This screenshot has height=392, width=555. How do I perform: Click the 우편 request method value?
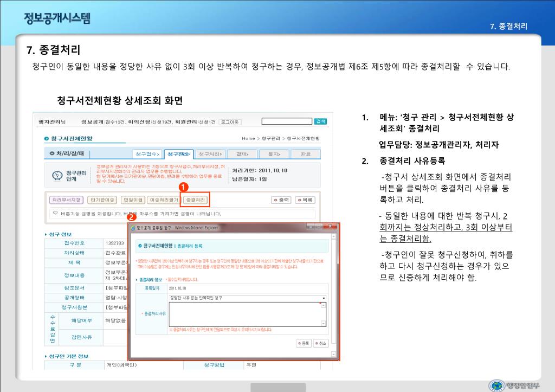(251, 365)
